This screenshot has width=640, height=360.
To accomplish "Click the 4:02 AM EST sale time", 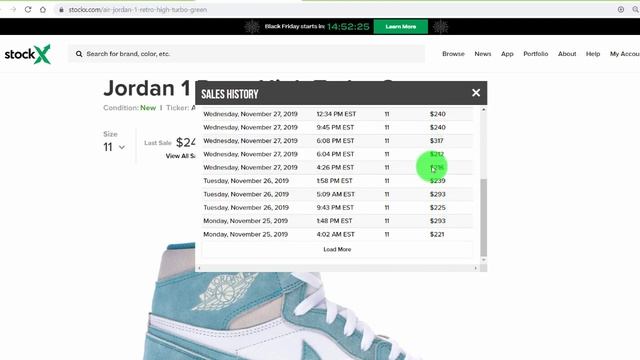I will tap(336, 234).
